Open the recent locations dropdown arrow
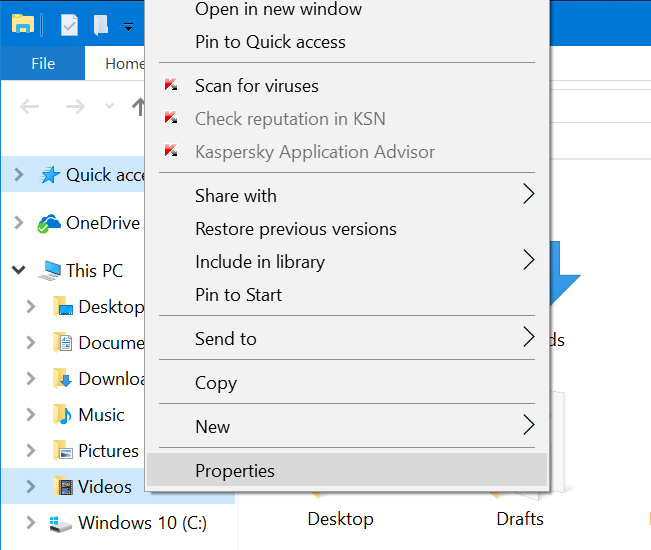This screenshot has width=651, height=550. 109,106
